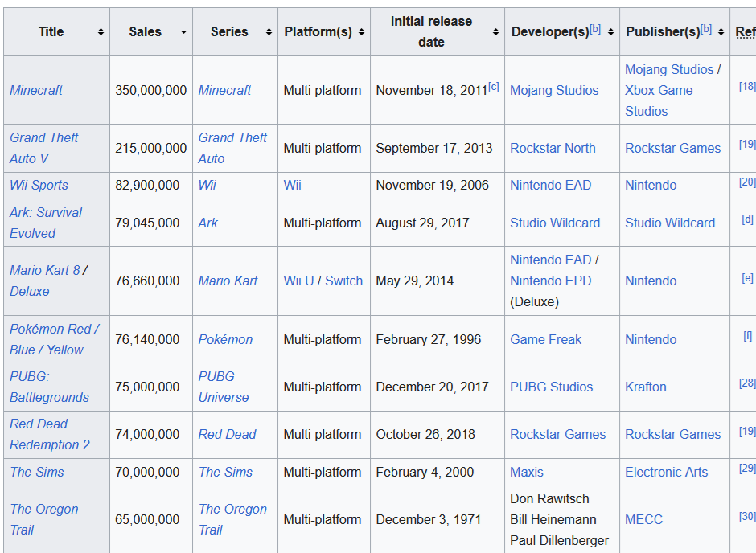The height and width of the screenshot is (553, 756).
Task: Open note [f] for Pokémon row
Action: 747,336
